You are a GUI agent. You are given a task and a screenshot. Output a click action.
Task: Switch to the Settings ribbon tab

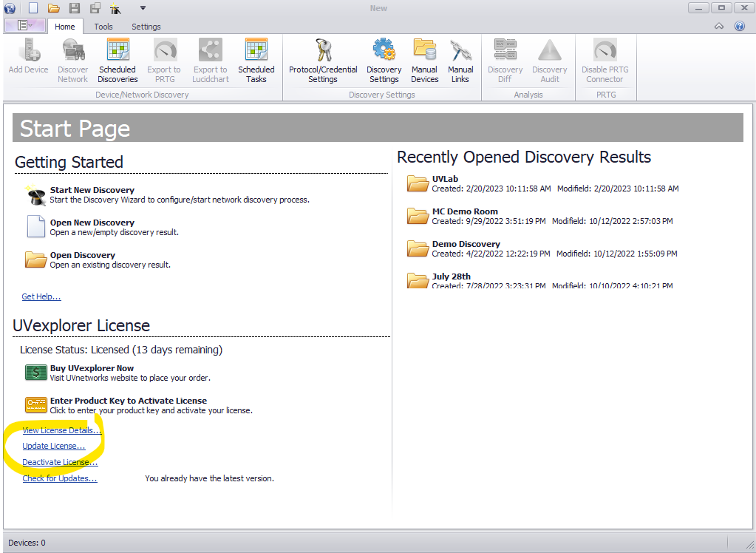[x=146, y=27]
